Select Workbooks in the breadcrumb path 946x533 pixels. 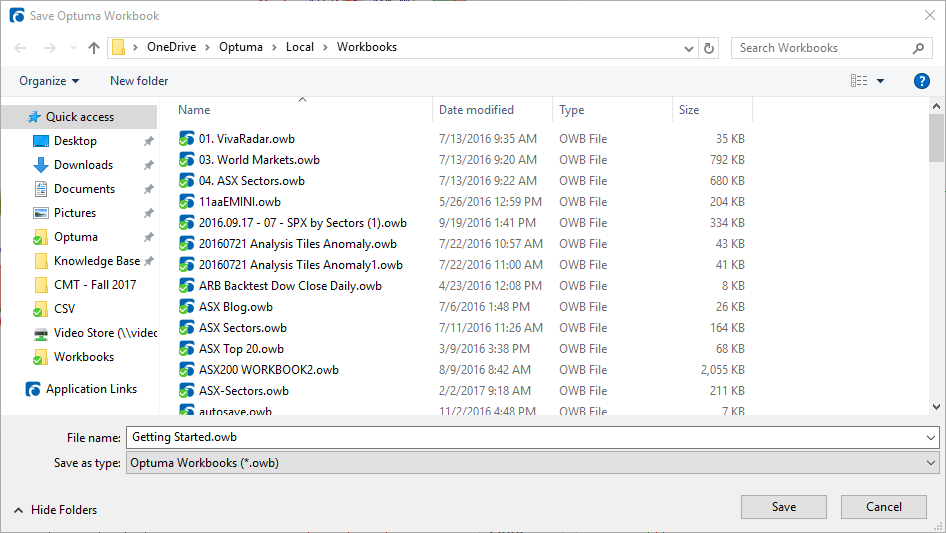tap(367, 47)
